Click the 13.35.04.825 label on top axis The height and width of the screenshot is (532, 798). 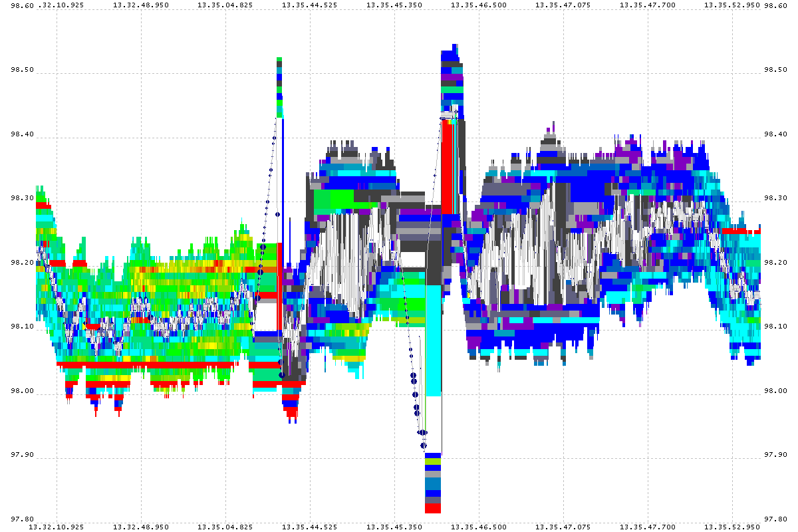[225, 5]
